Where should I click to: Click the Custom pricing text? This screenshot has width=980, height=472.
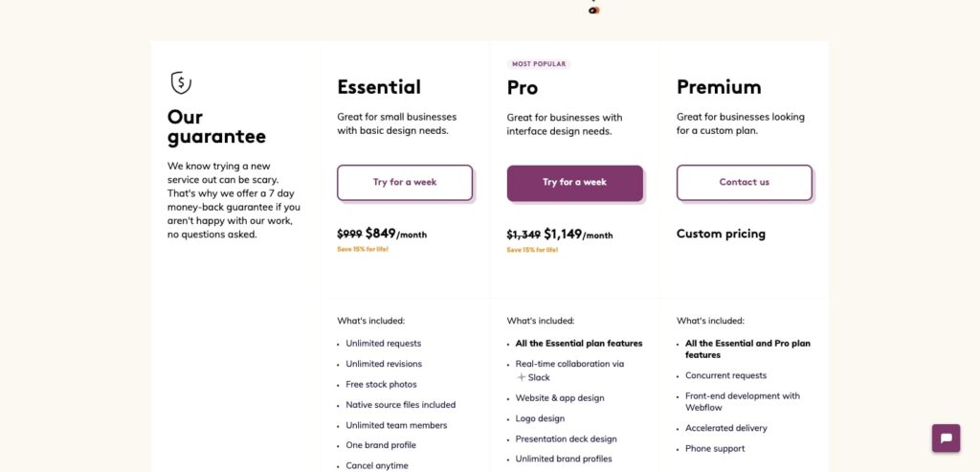[721, 234]
